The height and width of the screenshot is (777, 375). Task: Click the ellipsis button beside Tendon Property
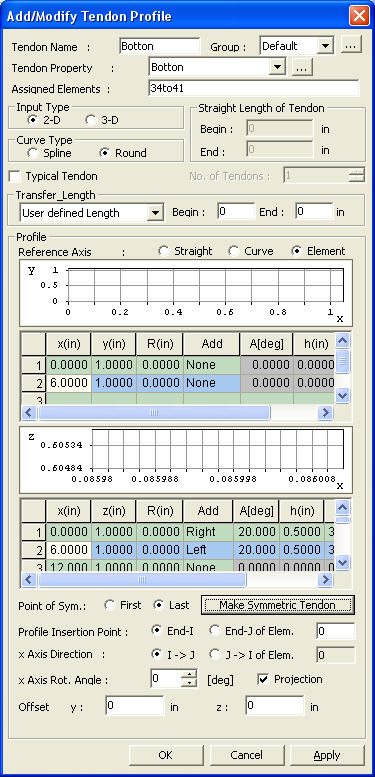pyautogui.click(x=302, y=67)
